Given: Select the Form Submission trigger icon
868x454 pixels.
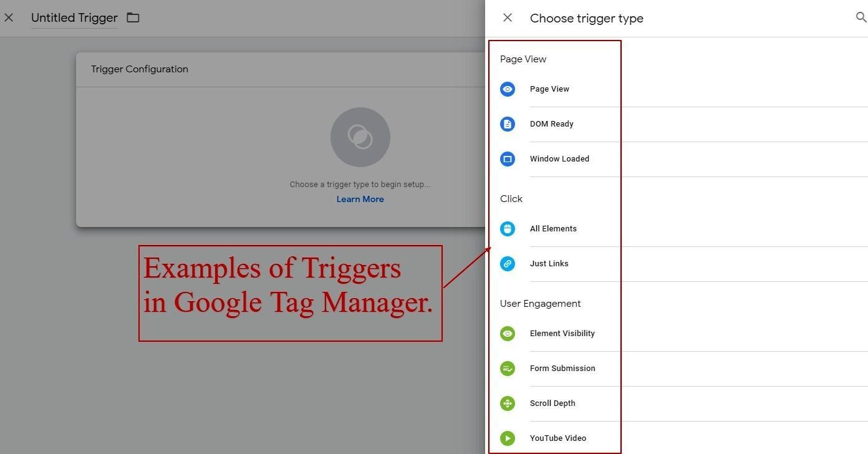Looking at the screenshot, I should click(507, 369).
